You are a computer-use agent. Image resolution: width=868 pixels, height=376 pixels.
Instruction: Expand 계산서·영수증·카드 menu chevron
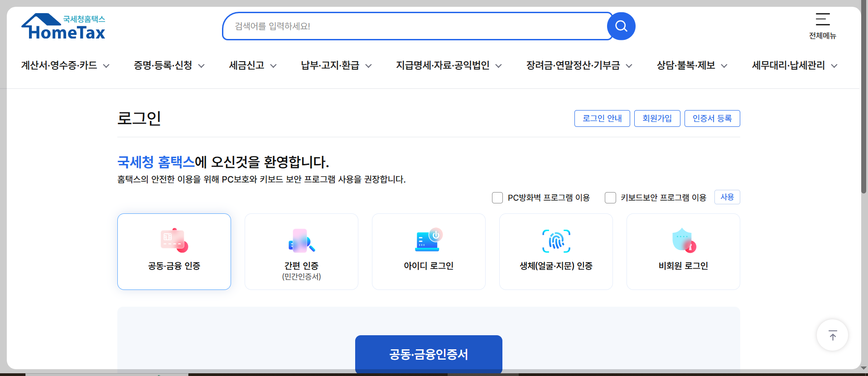click(106, 66)
